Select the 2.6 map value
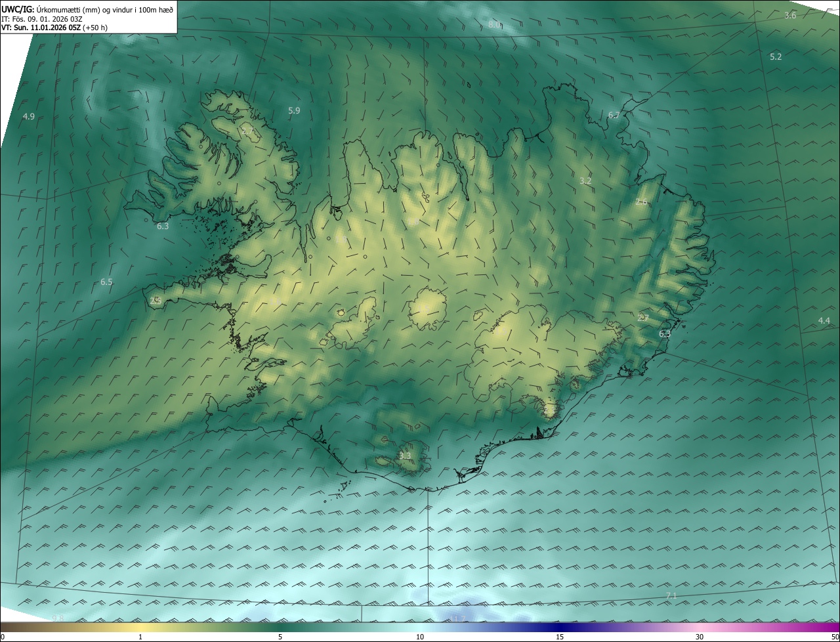Image resolution: width=840 pixels, height=642 pixels. (x=641, y=202)
